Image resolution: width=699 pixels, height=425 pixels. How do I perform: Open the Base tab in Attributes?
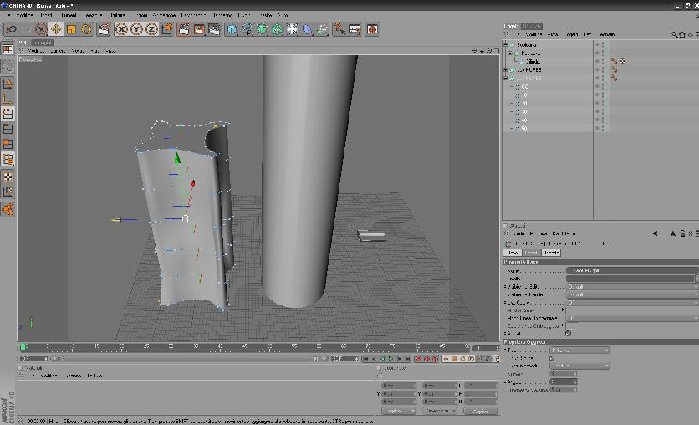pos(512,252)
